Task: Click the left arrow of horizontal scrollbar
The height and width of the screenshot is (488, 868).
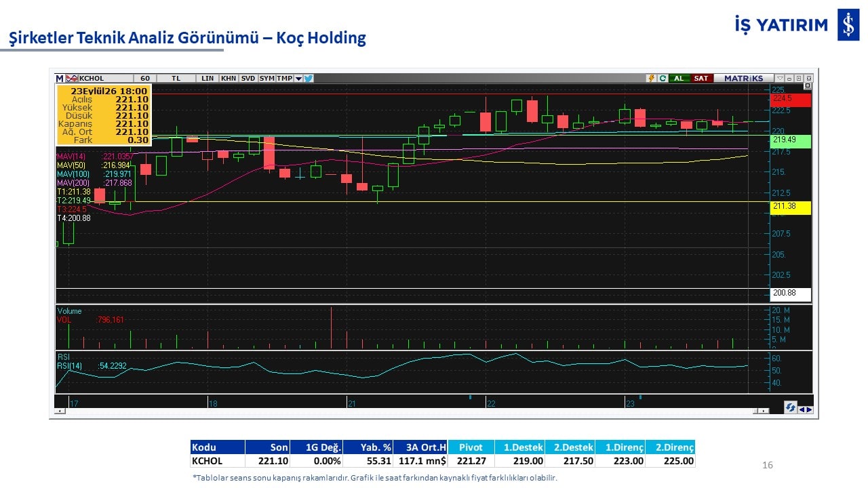Action: (x=60, y=411)
